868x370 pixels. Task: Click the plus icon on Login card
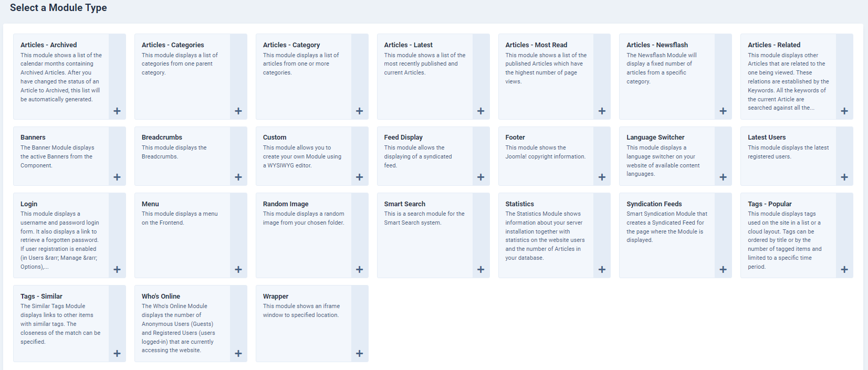pos(117,269)
